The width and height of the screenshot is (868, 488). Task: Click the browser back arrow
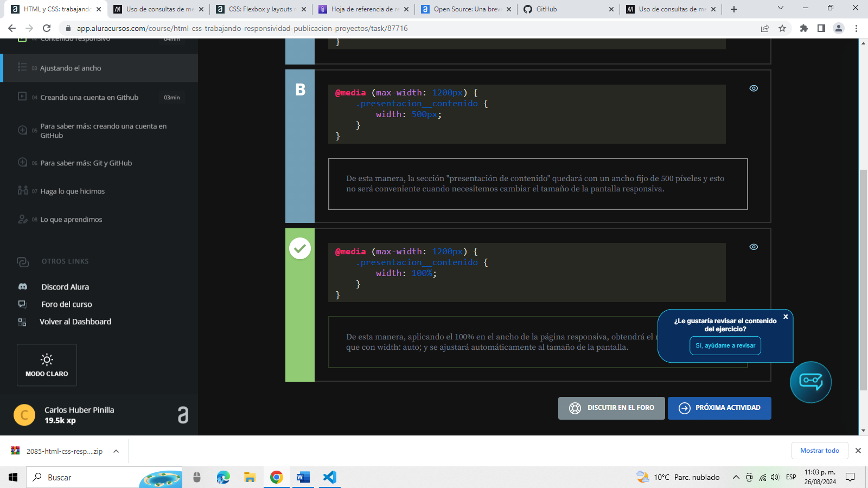pyautogui.click(x=12, y=28)
